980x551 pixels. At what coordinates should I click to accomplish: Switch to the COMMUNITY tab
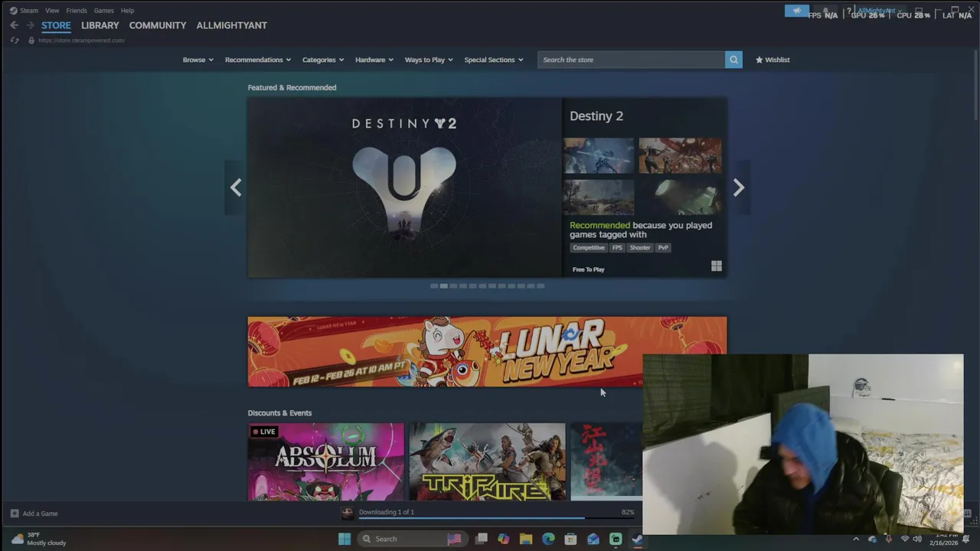point(158,25)
